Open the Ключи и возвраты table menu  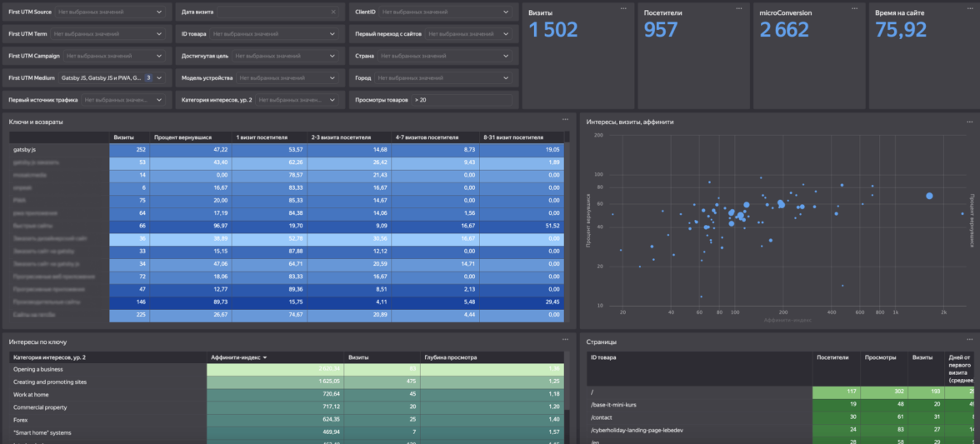(565, 120)
